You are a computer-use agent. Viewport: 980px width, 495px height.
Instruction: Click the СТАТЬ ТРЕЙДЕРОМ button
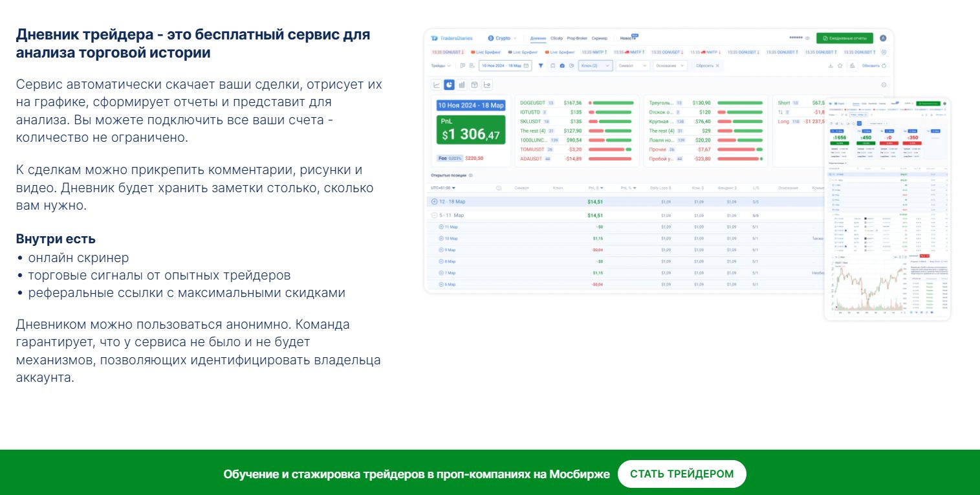(x=682, y=474)
